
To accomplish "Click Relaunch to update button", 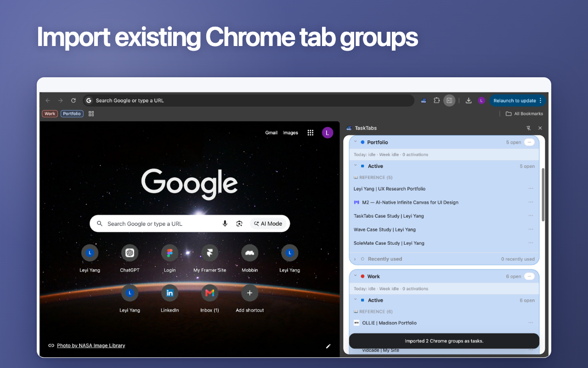I will (x=518, y=100).
